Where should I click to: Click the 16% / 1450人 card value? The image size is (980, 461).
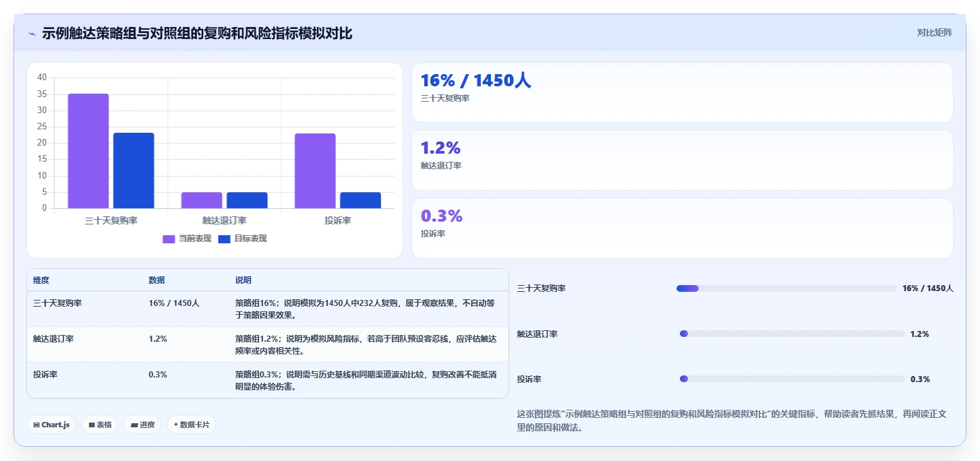point(475,81)
